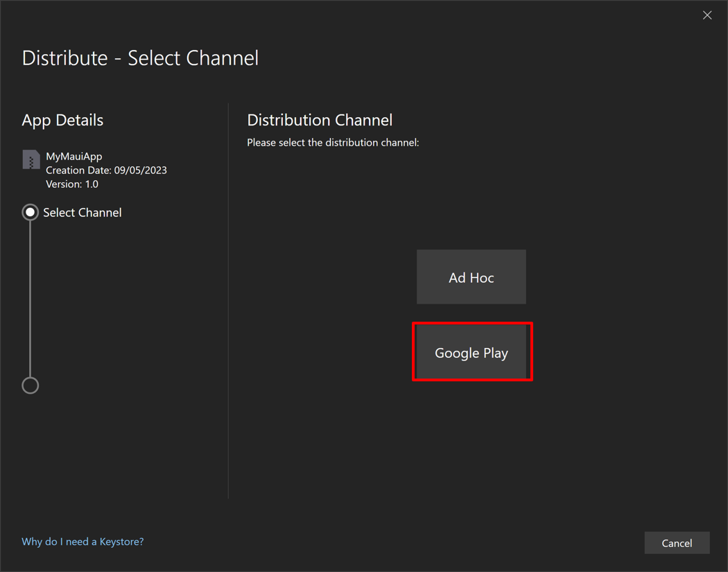Click the Select Channel step label
This screenshot has height=572, width=728.
pos(82,213)
